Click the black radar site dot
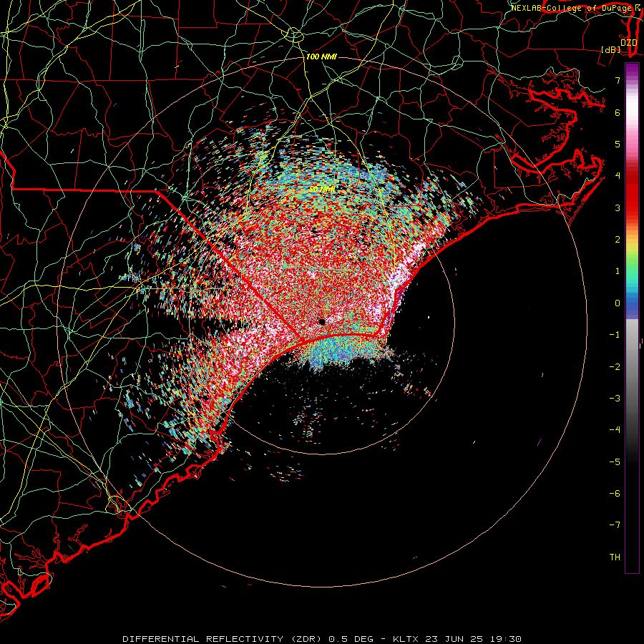The width and height of the screenshot is (644, 644). tap(321, 321)
